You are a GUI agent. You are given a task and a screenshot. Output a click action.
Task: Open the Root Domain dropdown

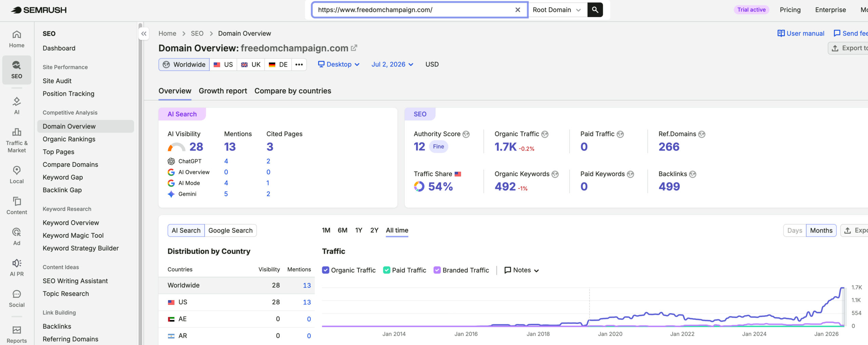(x=557, y=10)
